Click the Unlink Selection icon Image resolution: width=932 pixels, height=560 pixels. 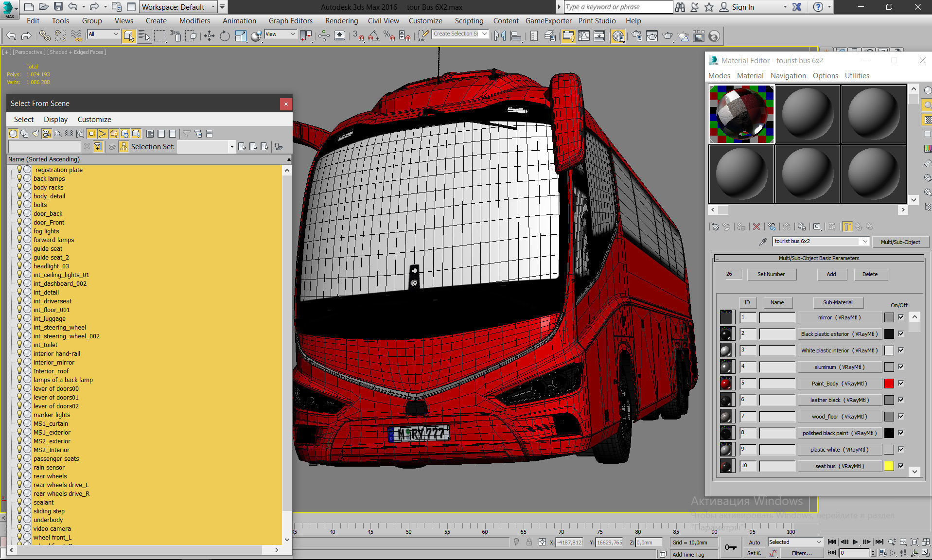(x=60, y=36)
